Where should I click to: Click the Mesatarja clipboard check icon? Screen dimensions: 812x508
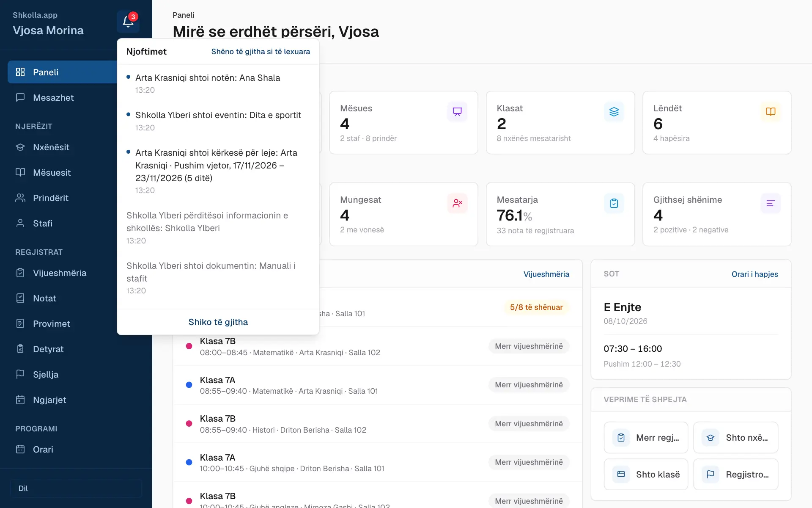coord(614,203)
